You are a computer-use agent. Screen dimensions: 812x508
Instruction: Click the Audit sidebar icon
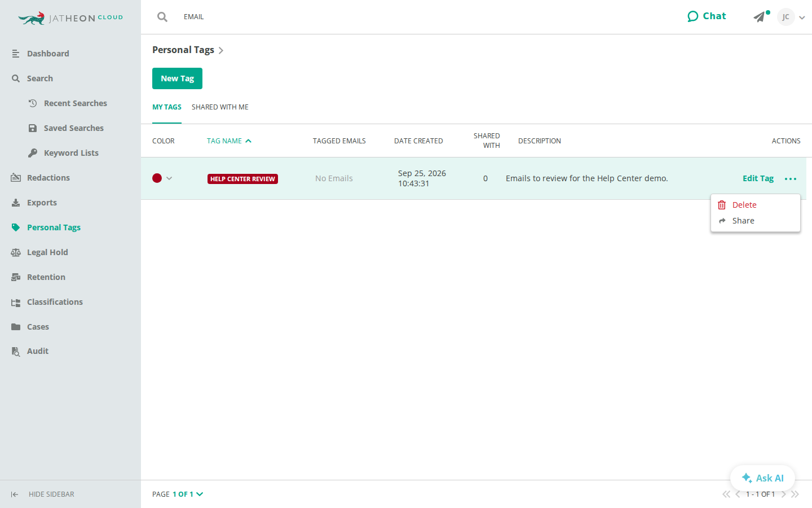tap(16, 352)
